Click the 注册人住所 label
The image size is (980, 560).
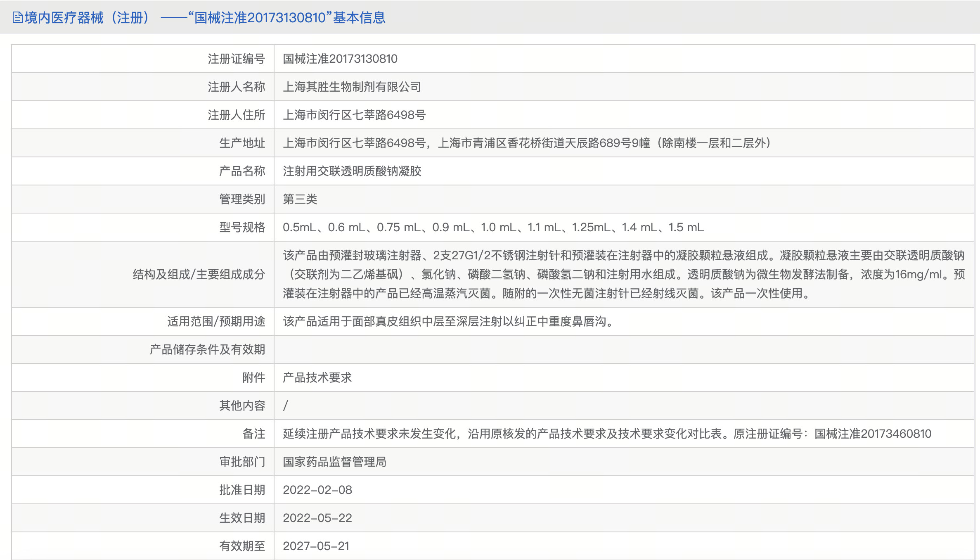(x=236, y=115)
